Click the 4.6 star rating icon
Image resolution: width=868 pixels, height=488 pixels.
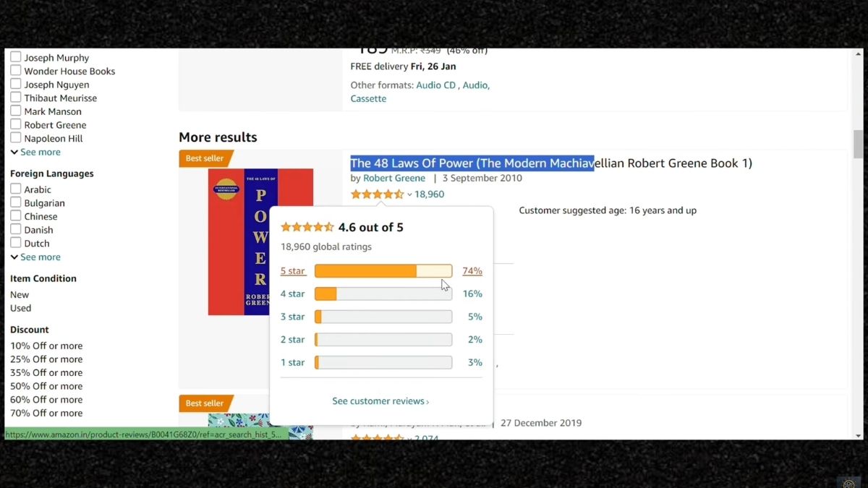tap(307, 226)
